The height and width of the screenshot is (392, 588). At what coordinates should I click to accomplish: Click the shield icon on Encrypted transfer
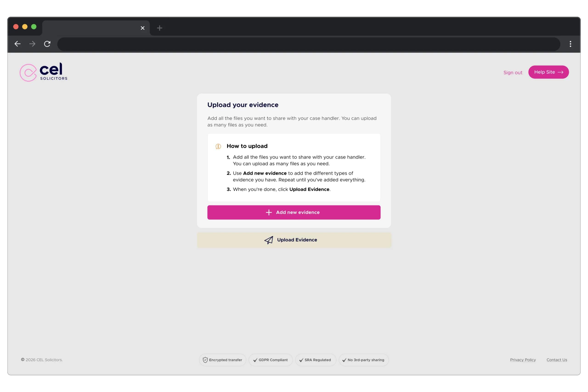click(x=205, y=360)
